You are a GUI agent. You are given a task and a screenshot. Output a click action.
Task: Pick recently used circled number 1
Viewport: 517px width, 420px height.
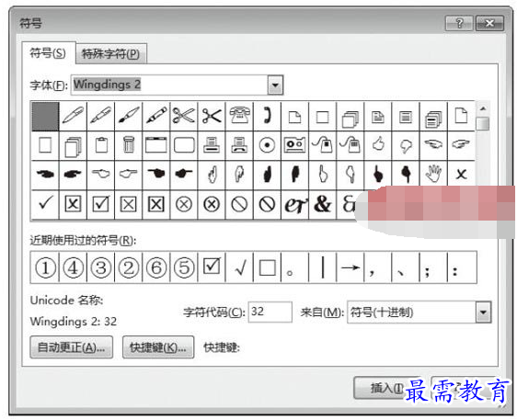pyautogui.click(x=45, y=267)
